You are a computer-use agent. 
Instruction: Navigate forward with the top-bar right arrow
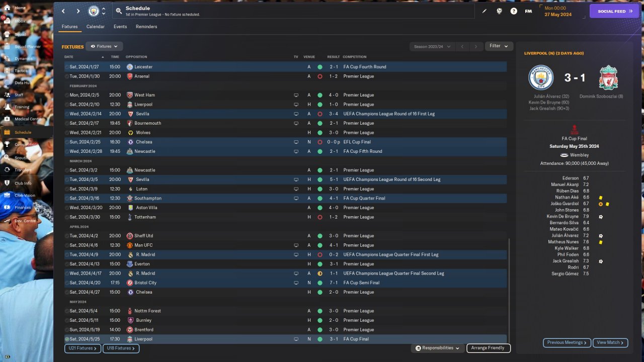pyautogui.click(x=78, y=11)
